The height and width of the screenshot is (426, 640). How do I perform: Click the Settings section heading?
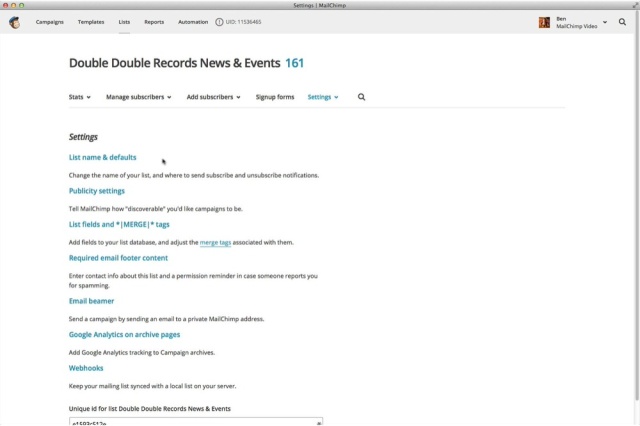(x=83, y=137)
